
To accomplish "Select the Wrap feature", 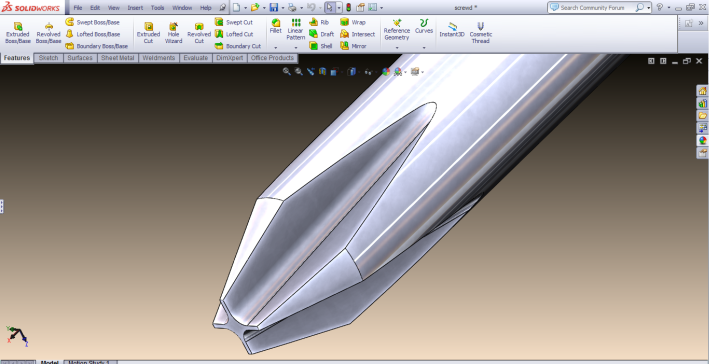I will (x=353, y=22).
